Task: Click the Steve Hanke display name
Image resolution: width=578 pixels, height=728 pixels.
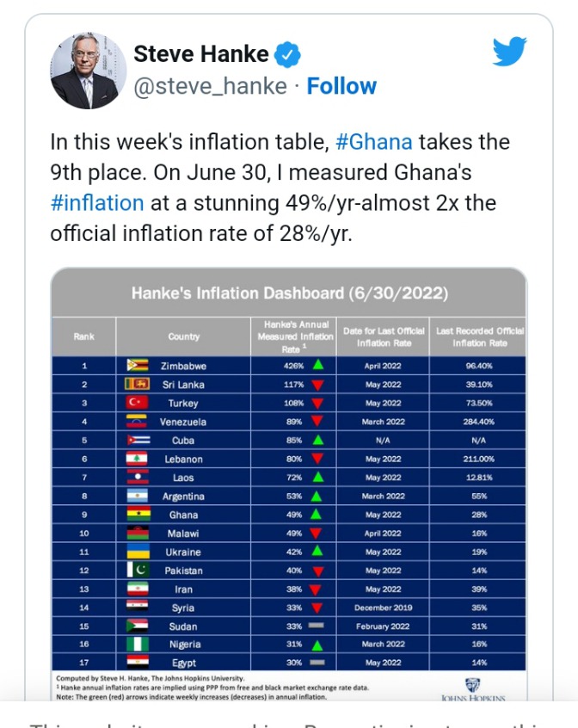Action: pyautogui.click(x=201, y=54)
